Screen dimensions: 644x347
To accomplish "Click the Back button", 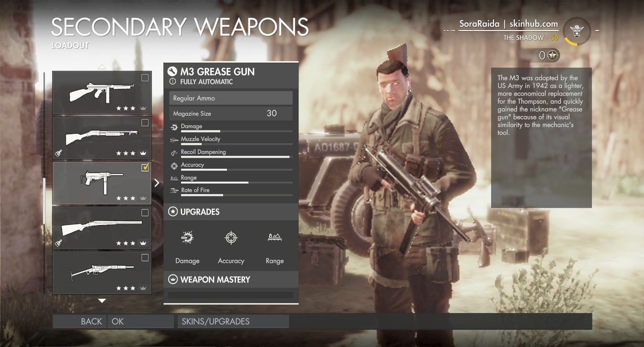I will click(x=79, y=322).
